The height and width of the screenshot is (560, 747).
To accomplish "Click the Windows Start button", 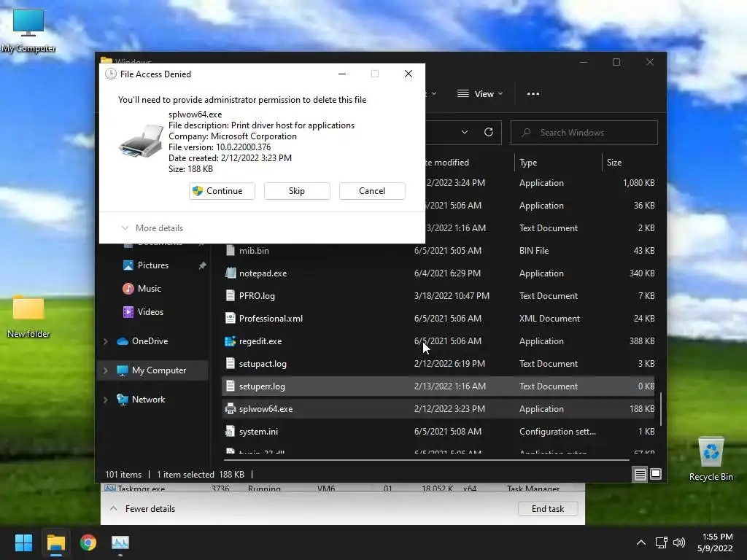I will (x=23, y=542).
